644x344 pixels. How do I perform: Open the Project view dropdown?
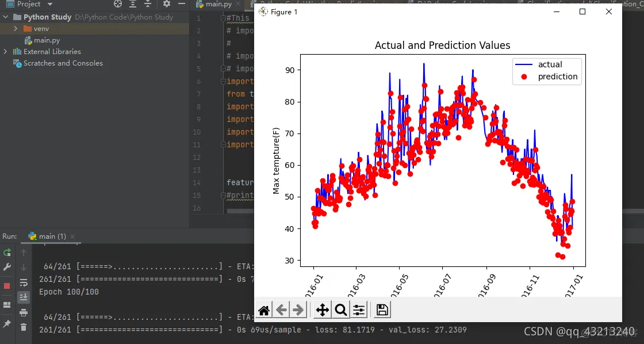50,4
